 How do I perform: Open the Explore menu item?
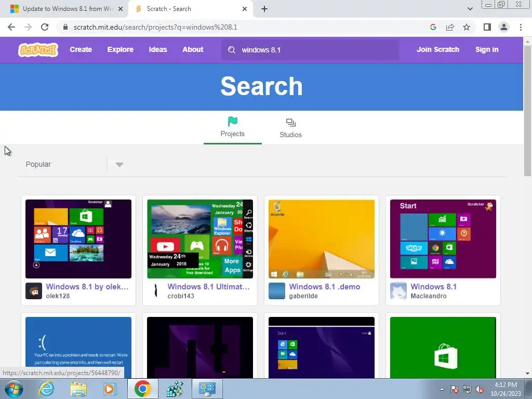(121, 49)
